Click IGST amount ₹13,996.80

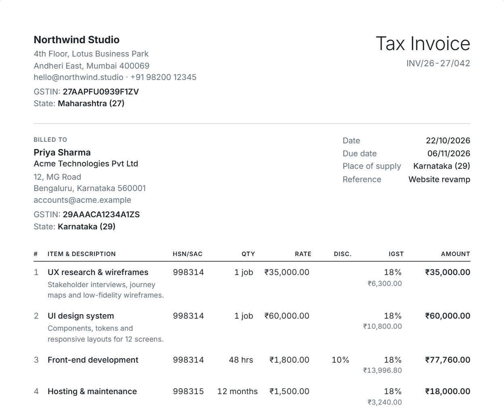(x=382, y=370)
